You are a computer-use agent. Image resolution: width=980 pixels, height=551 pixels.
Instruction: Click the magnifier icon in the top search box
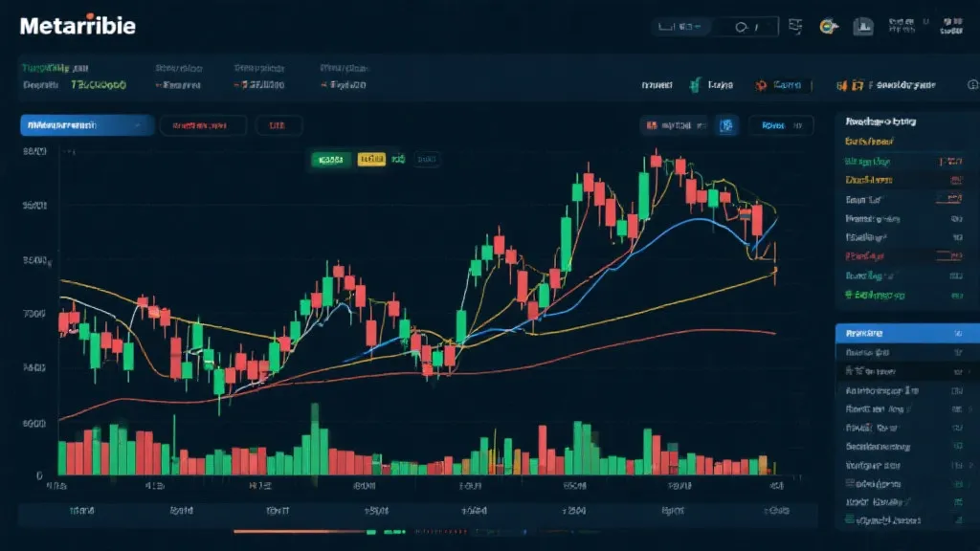742,28
